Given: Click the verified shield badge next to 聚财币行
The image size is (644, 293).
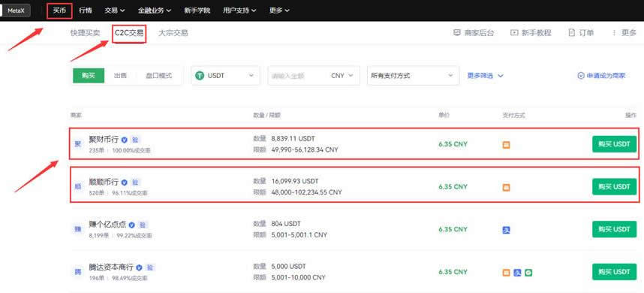Looking at the screenshot, I should pos(125,140).
